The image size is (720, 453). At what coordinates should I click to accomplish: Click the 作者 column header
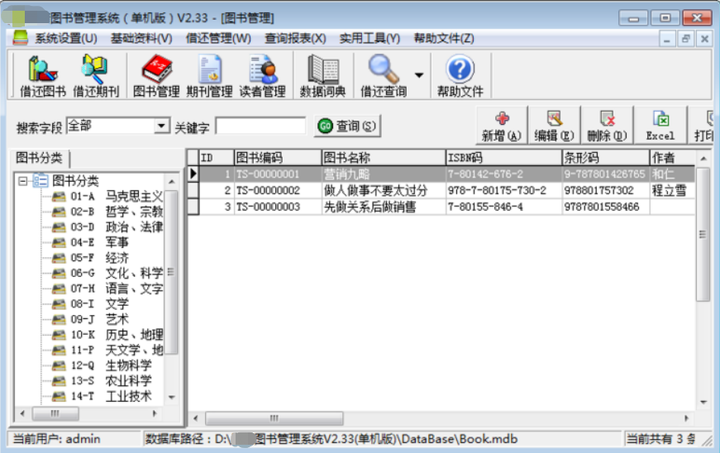click(672, 158)
